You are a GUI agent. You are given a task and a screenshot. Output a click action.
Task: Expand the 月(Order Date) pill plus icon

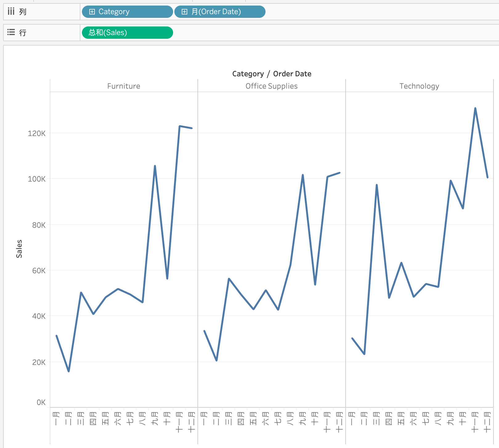point(184,12)
